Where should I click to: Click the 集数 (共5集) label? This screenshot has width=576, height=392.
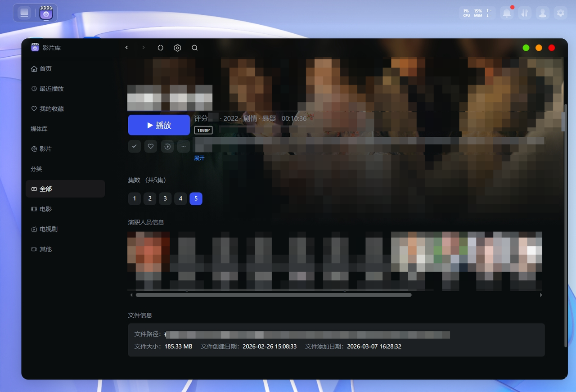click(147, 180)
